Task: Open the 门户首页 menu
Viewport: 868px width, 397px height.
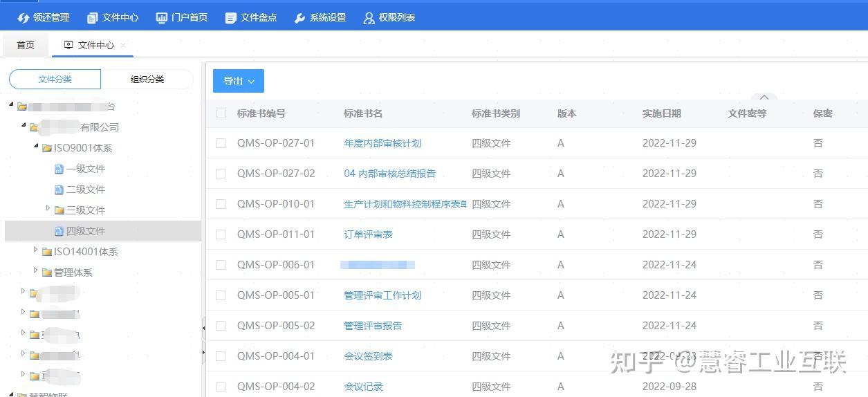Action: 182,18
